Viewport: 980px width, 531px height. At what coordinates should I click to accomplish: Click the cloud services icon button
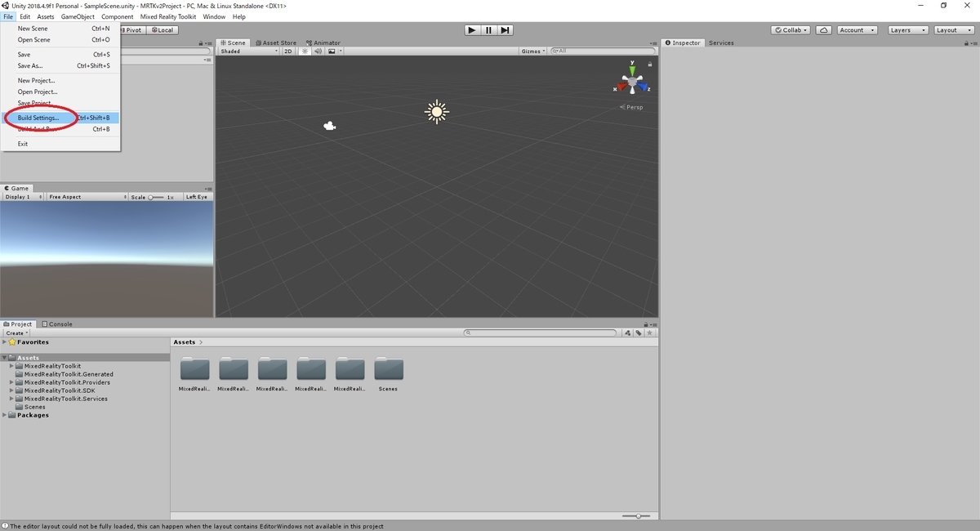click(824, 29)
